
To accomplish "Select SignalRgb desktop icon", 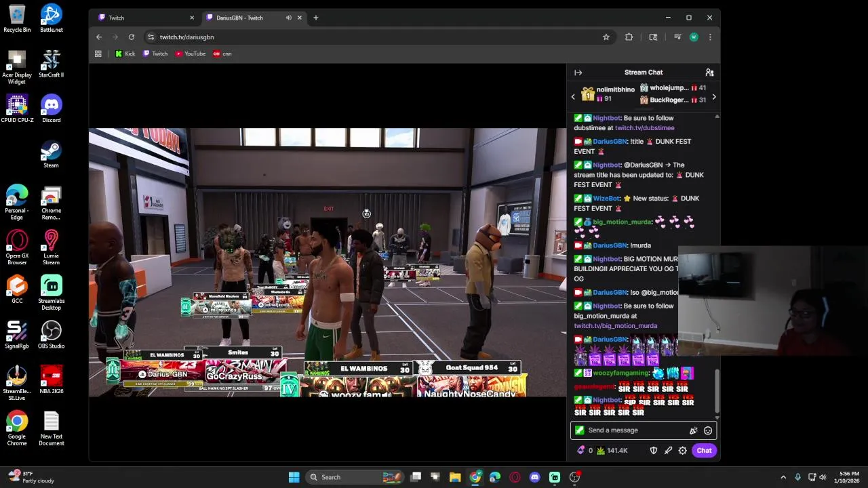I will [x=17, y=335].
